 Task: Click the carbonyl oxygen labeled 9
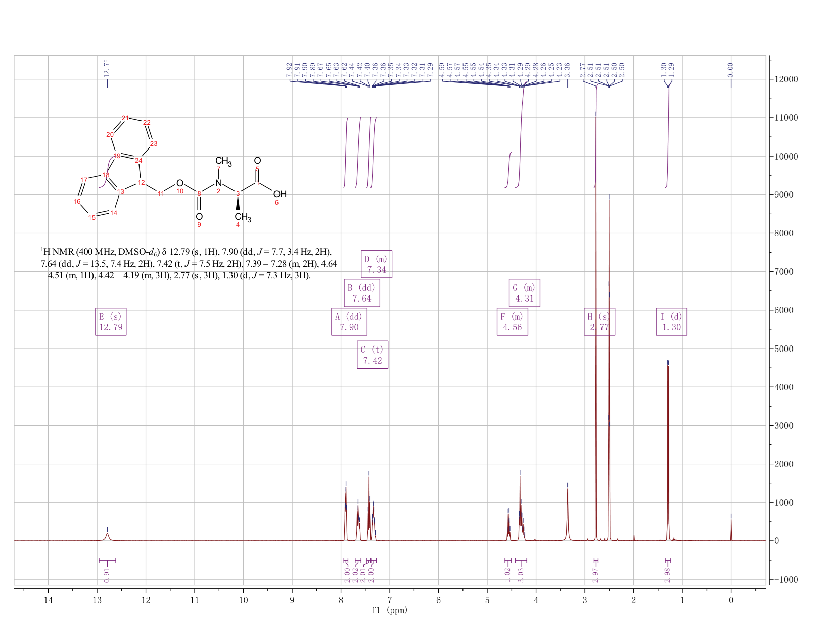pos(199,217)
